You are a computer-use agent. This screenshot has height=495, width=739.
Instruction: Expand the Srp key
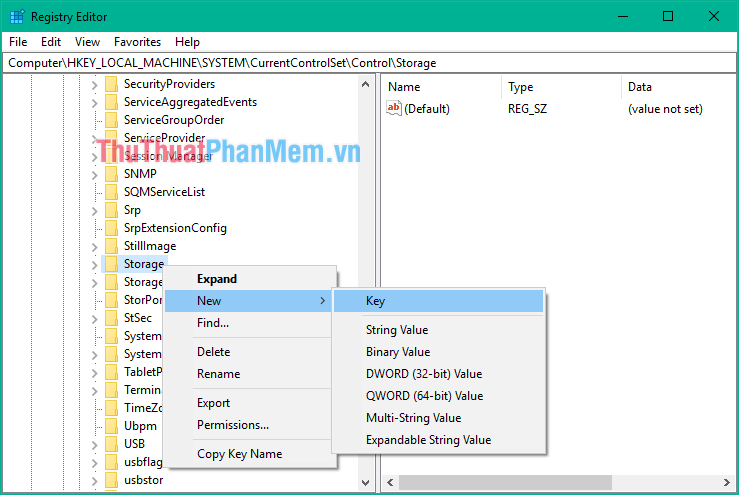click(94, 211)
